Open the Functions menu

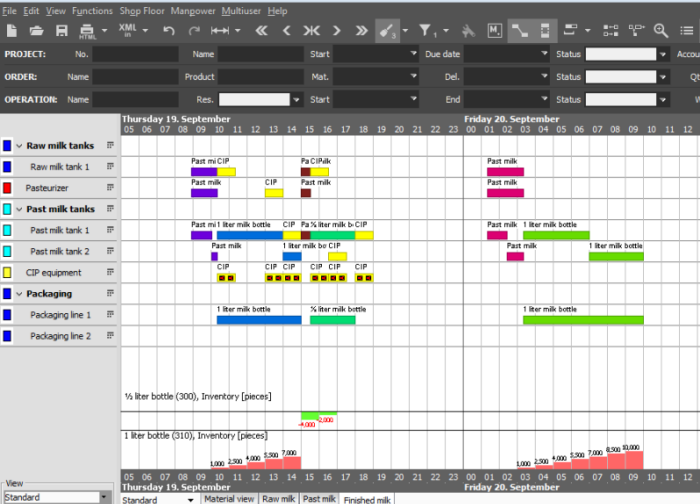pos(92,11)
